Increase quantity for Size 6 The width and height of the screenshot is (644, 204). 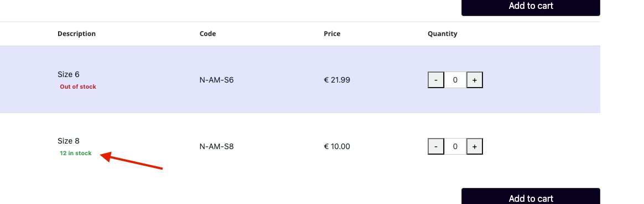[474, 80]
